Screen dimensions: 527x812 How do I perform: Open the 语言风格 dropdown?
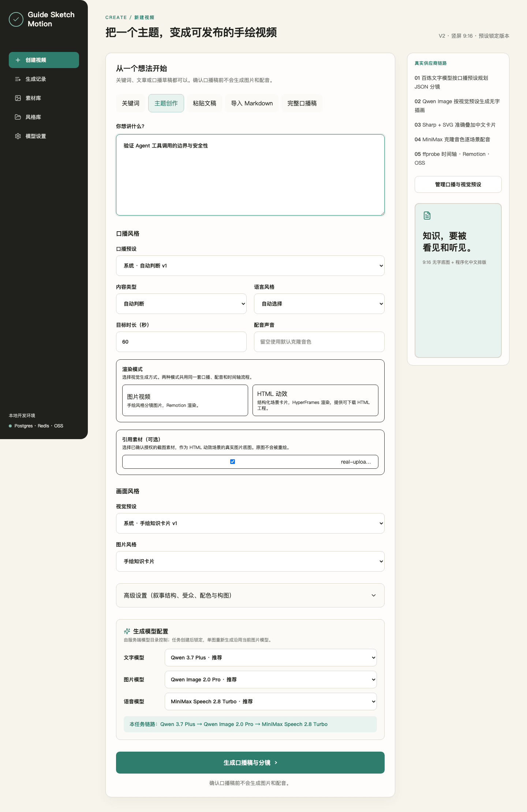click(319, 304)
